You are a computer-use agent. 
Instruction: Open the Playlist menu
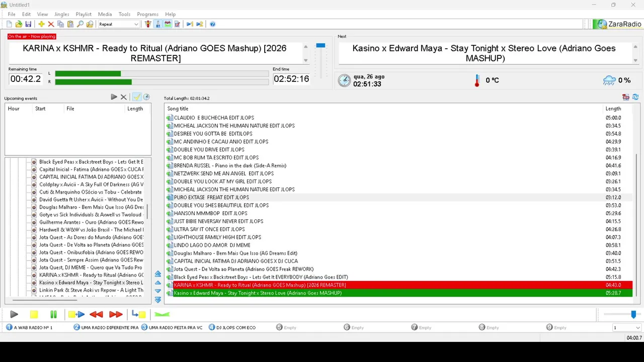click(x=84, y=14)
